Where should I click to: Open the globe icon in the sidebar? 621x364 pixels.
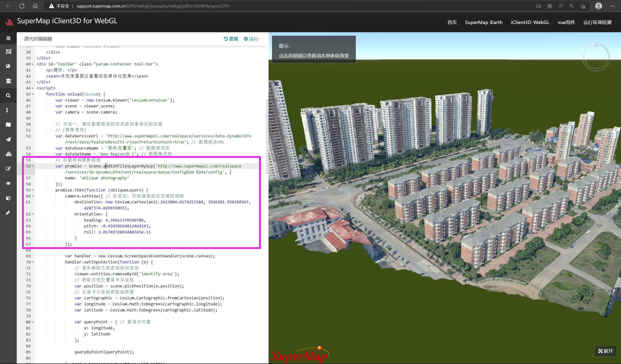coord(8,66)
